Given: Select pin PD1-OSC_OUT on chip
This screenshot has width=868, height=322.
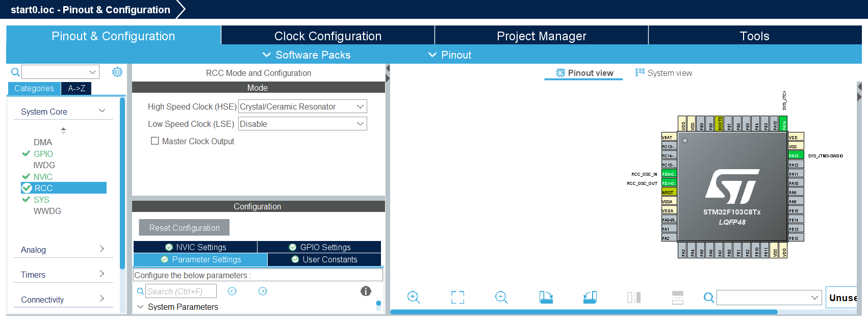Looking at the screenshot, I should [x=669, y=183].
